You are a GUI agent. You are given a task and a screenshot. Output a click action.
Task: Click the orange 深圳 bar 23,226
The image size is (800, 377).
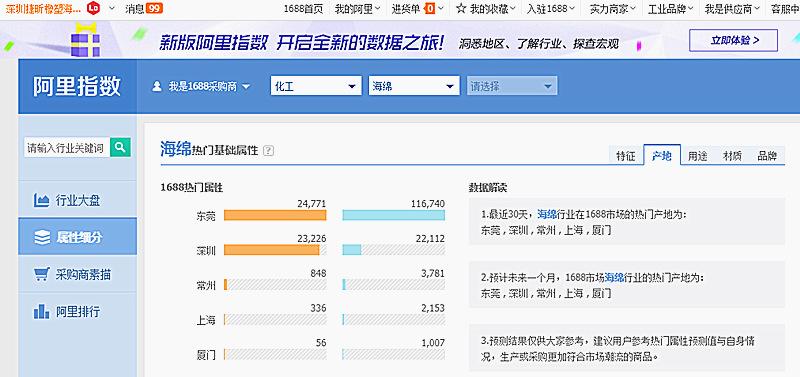point(271,250)
